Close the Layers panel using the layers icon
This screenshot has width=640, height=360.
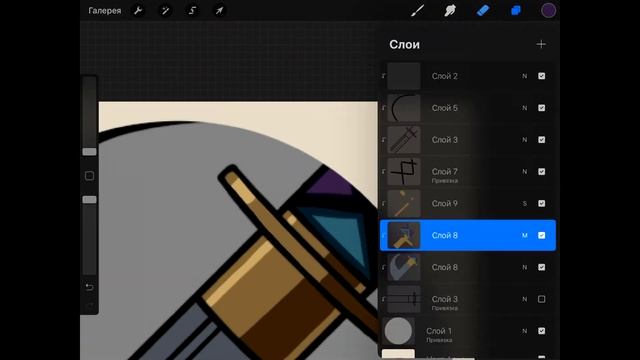(x=516, y=11)
